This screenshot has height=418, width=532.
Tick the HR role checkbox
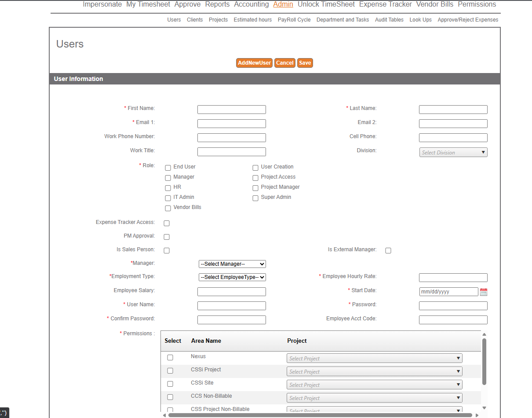pyautogui.click(x=168, y=188)
